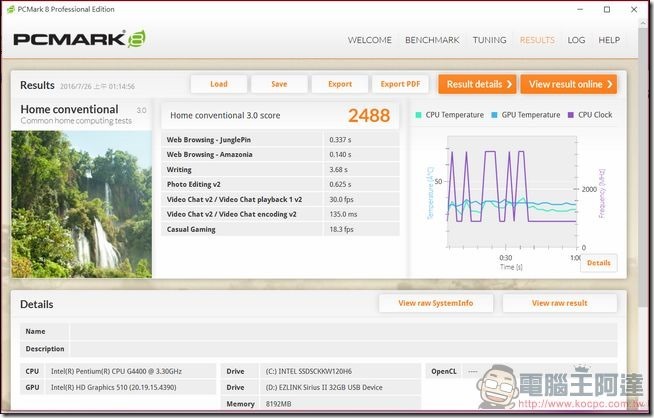Select the Writing result row
Viewport: 654px width, 418px height.
[280, 169]
